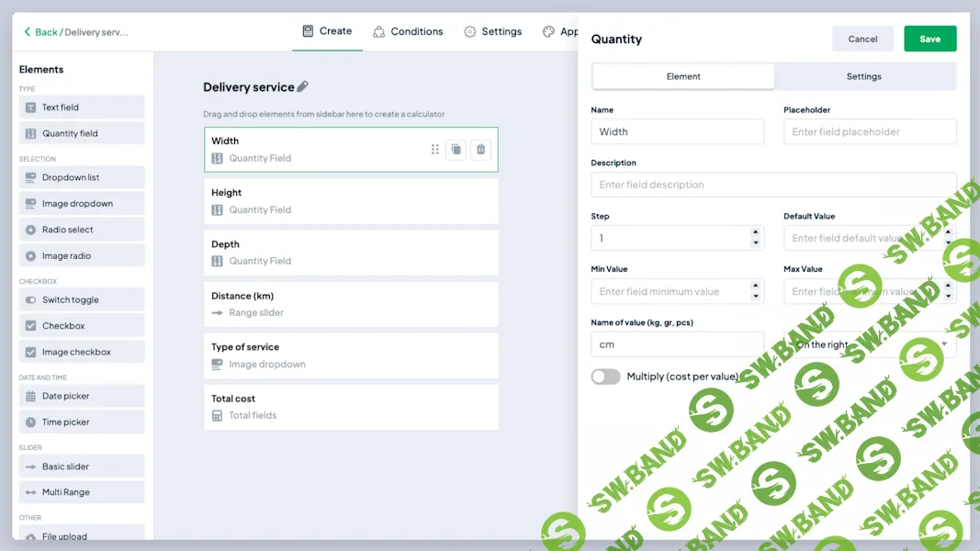Switch to the Conditions tab
The image size is (980, 551).
click(408, 31)
